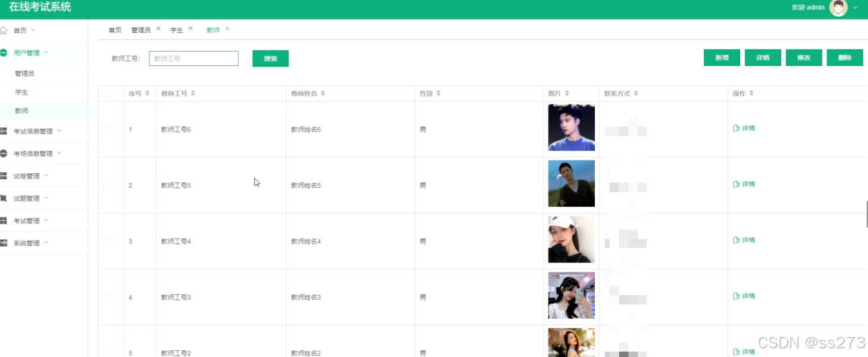The width and height of the screenshot is (868, 357).
Task: Sort by 图片 column sort icon
Action: point(567,94)
